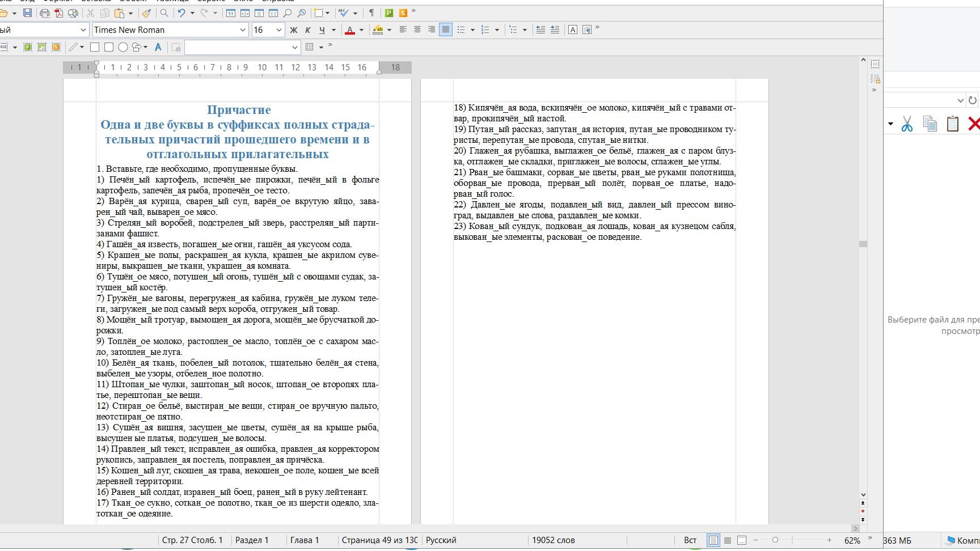Open the highlighting color dropdown arrow
980x551 pixels.
tap(389, 30)
